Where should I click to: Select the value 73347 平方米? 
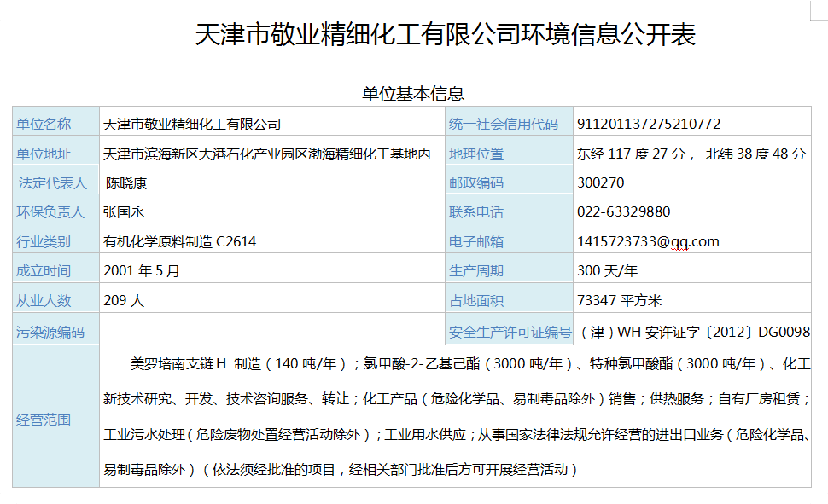[x=619, y=300]
